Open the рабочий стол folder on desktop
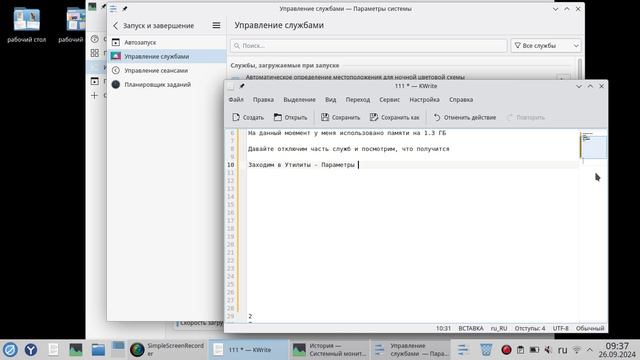This screenshot has width=640, height=360. click(27, 24)
